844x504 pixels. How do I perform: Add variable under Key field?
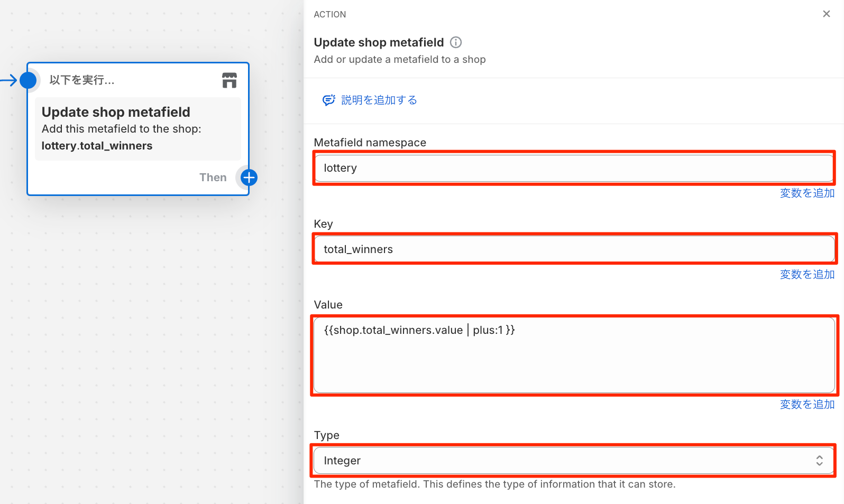pyautogui.click(x=807, y=275)
